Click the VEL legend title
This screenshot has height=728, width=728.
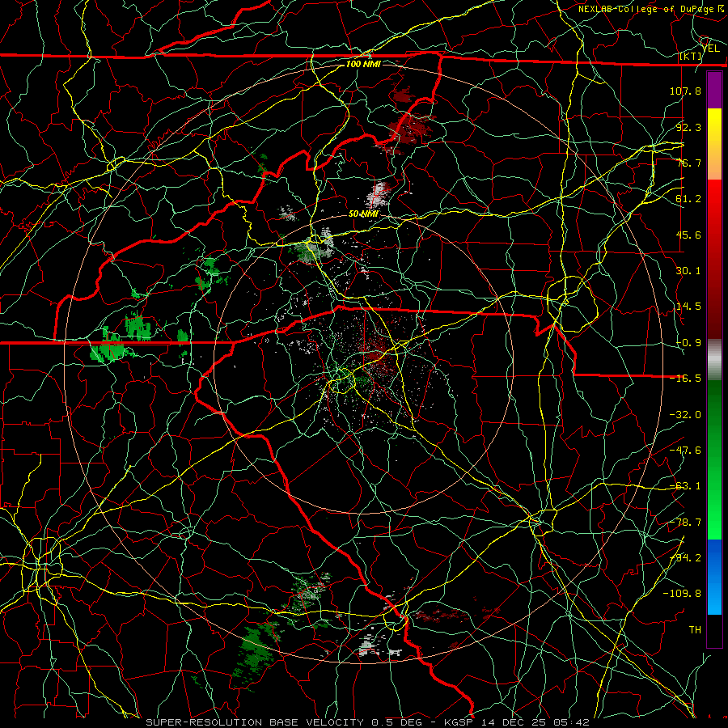pyautogui.click(x=711, y=48)
